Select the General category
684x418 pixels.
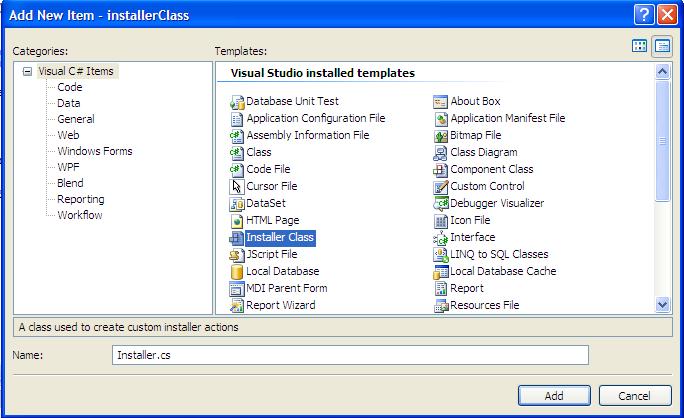pyautogui.click(x=75, y=119)
